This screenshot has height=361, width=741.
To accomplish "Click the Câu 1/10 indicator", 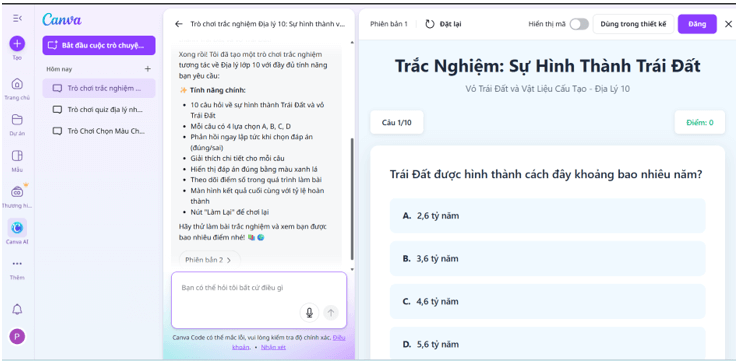I will (x=396, y=122).
